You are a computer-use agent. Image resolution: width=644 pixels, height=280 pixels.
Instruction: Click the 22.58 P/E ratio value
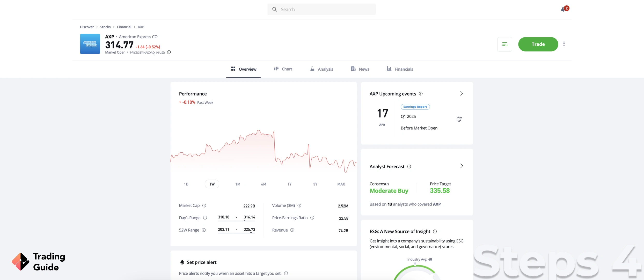[x=343, y=218]
